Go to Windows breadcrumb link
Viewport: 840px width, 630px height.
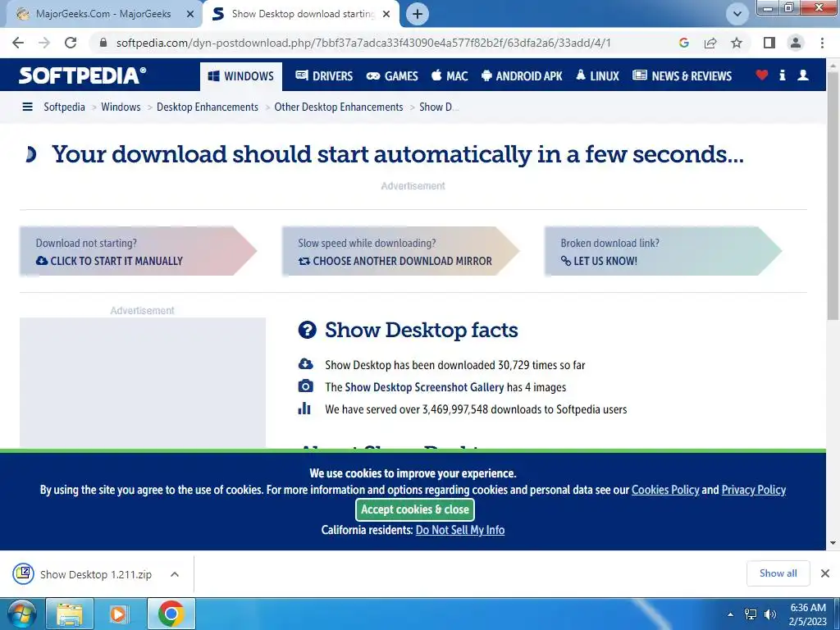pos(121,107)
